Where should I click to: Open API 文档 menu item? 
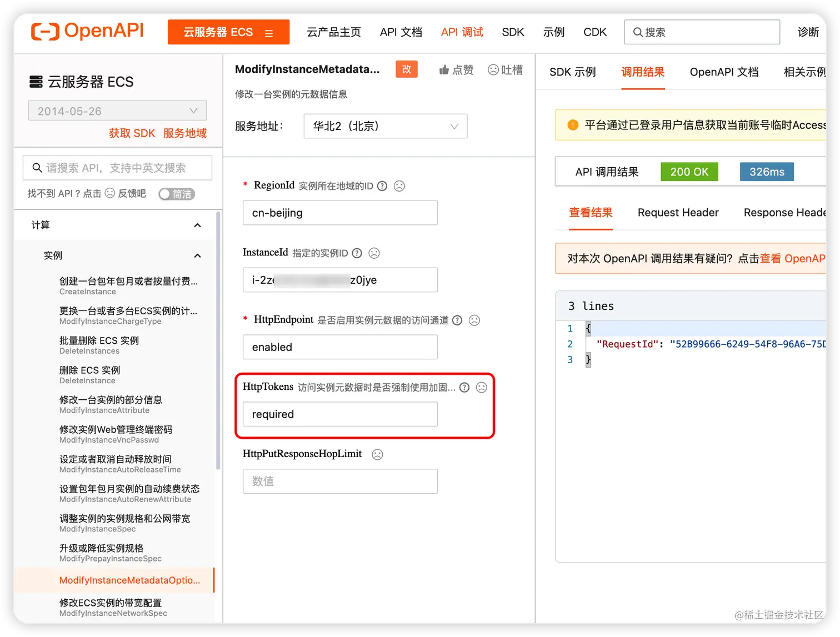coord(401,32)
